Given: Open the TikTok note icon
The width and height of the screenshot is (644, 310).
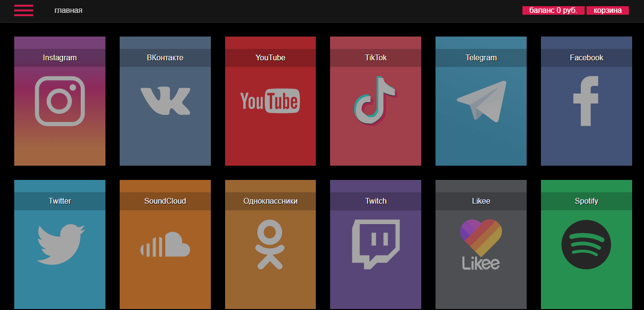Looking at the screenshot, I should click(375, 101).
